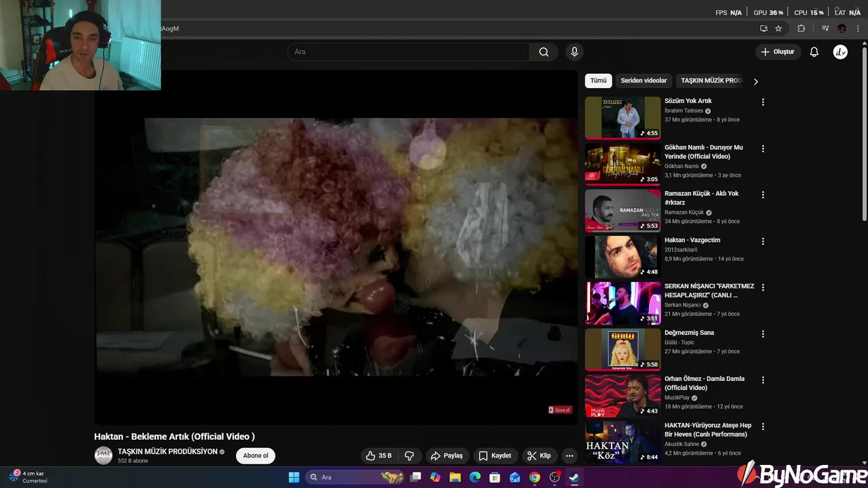The image size is (868, 488).
Task: Open options menu for Serkan Nişancı video
Action: tap(763, 287)
